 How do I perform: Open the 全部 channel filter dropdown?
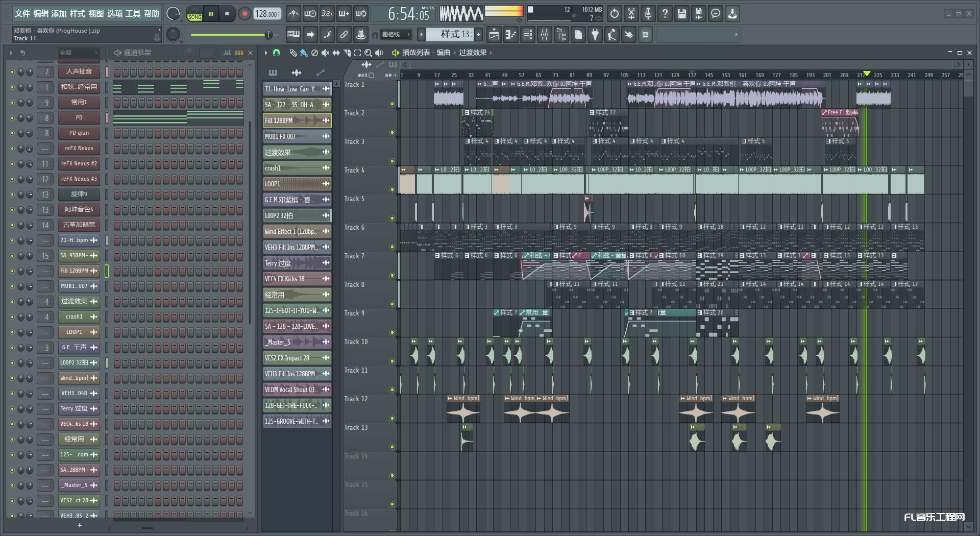78,53
